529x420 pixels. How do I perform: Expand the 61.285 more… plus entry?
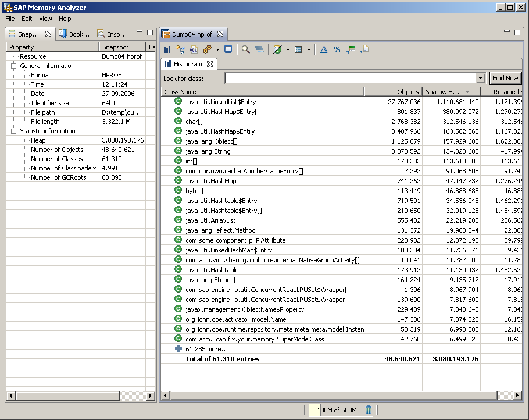[178, 349]
